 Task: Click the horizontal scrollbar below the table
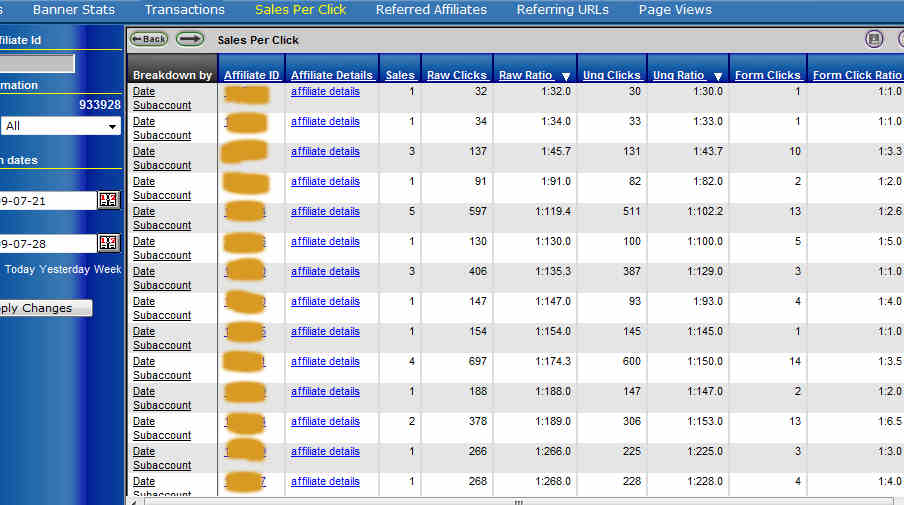click(x=518, y=502)
